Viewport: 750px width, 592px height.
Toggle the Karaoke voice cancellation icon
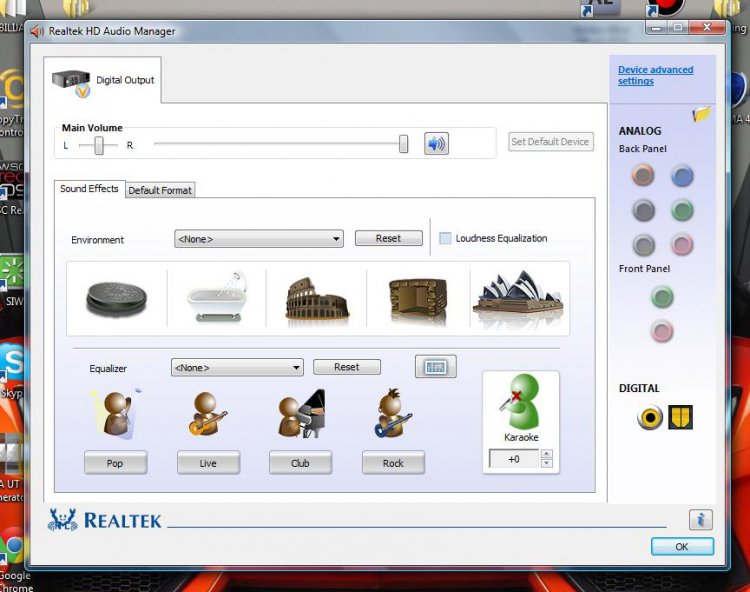[520, 402]
